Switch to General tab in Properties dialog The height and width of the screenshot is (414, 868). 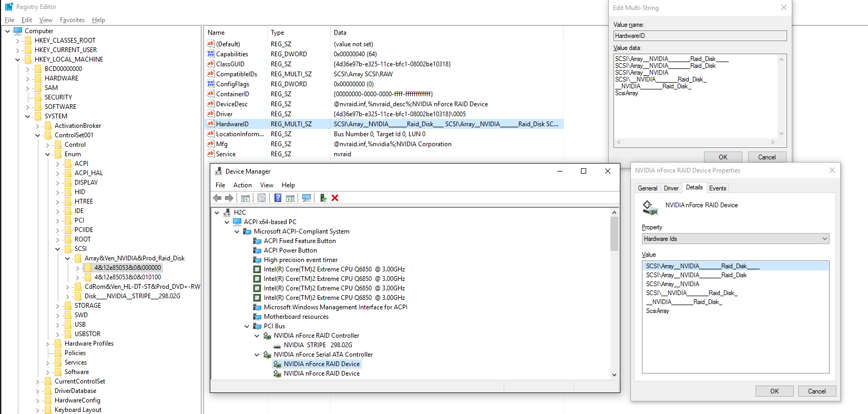(x=647, y=188)
